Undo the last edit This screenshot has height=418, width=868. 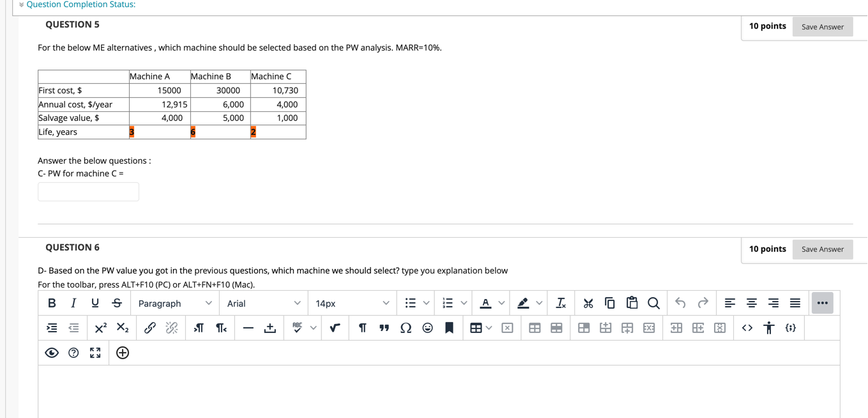681,303
